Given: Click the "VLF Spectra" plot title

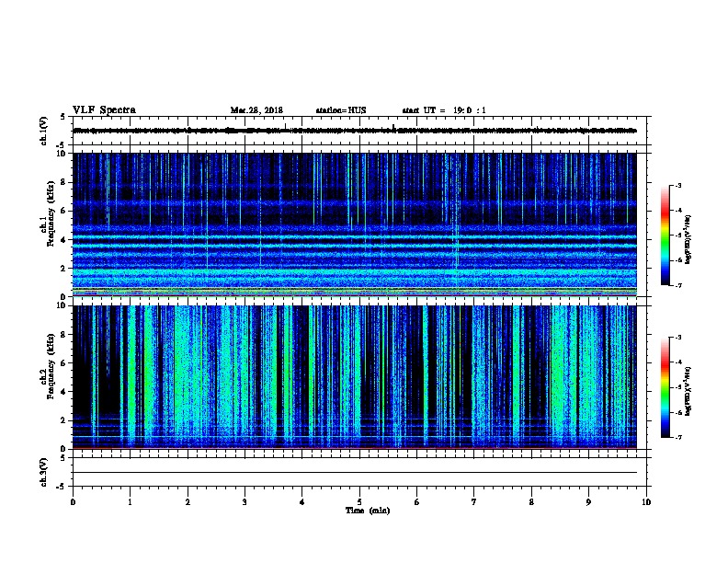Looking at the screenshot, I should point(104,110).
